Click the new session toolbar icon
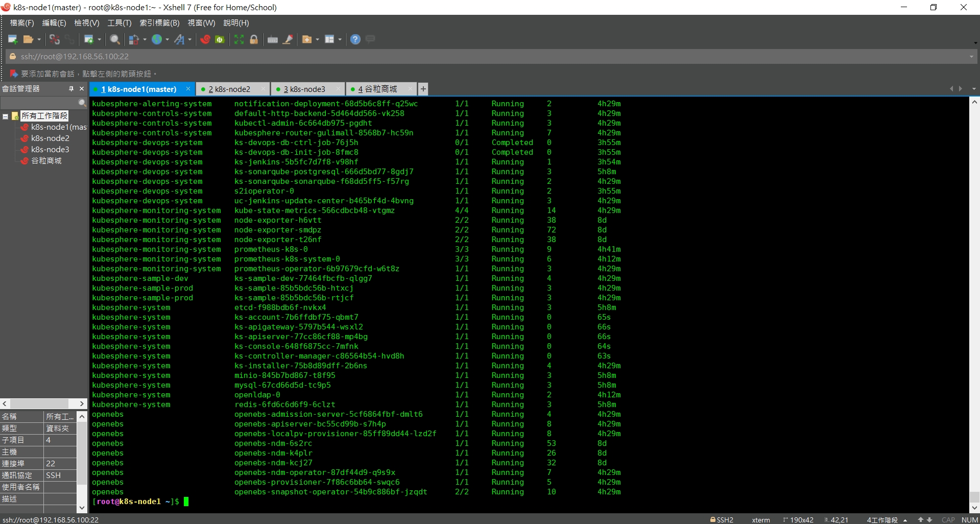This screenshot has width=980, height=524. point(13,39)
